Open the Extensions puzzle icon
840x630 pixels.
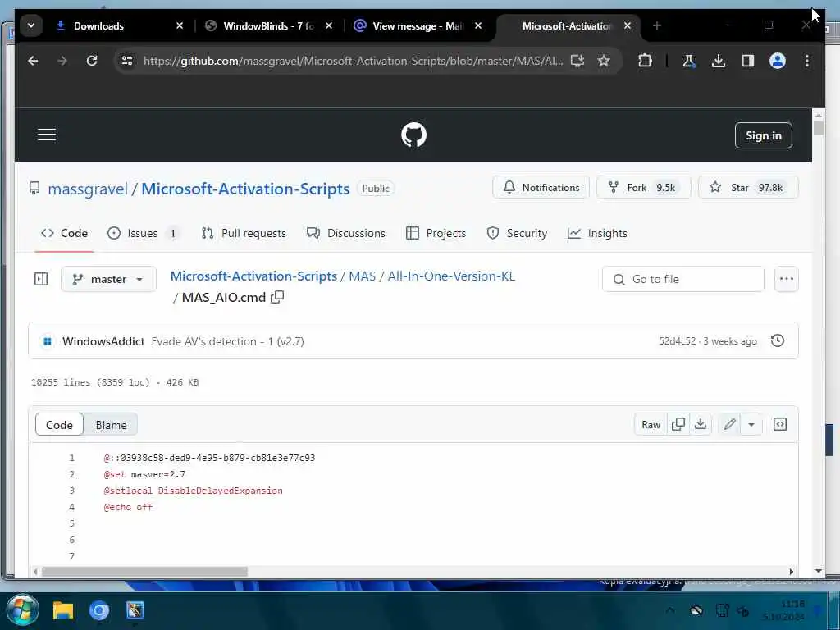[645, 61]
